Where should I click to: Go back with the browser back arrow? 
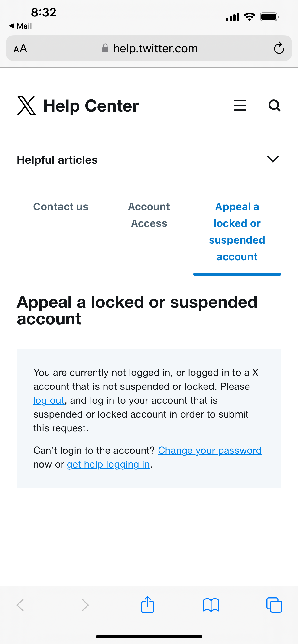click(20, 605)
